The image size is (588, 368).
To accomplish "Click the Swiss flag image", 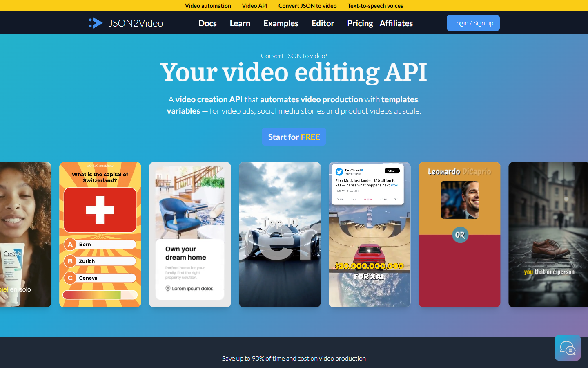I will (100, 210).
